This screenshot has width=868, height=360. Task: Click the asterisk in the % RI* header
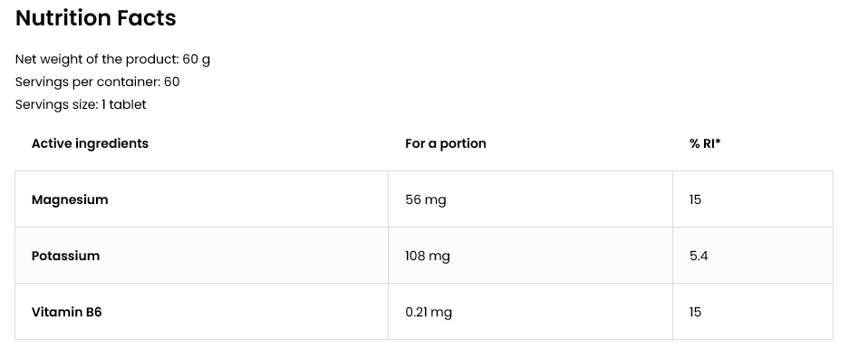[718, 141]
